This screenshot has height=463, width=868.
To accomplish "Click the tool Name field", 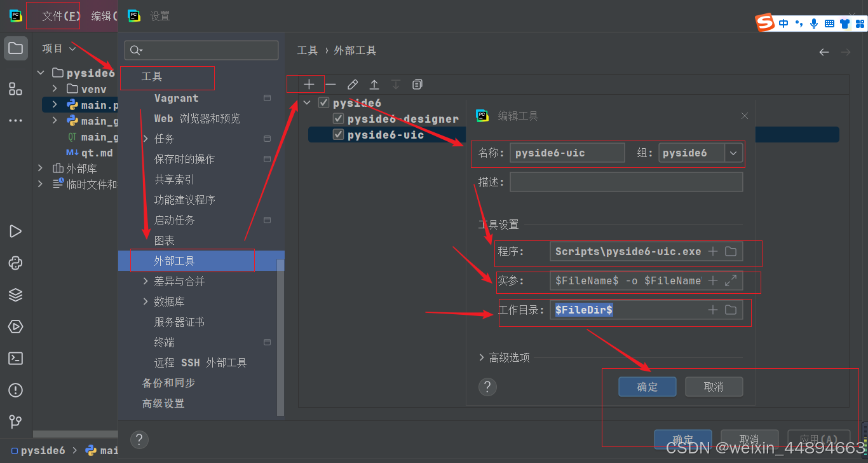I will [567, 153].
